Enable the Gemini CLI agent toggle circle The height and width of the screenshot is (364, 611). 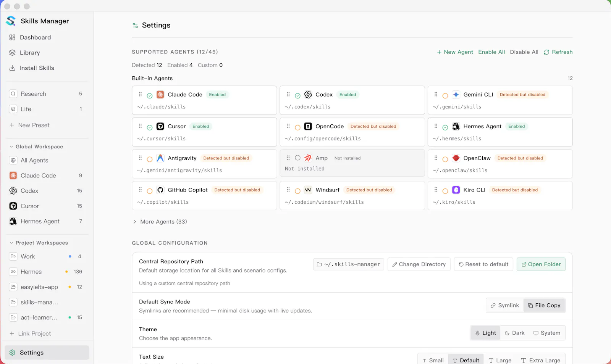[445, 96]
